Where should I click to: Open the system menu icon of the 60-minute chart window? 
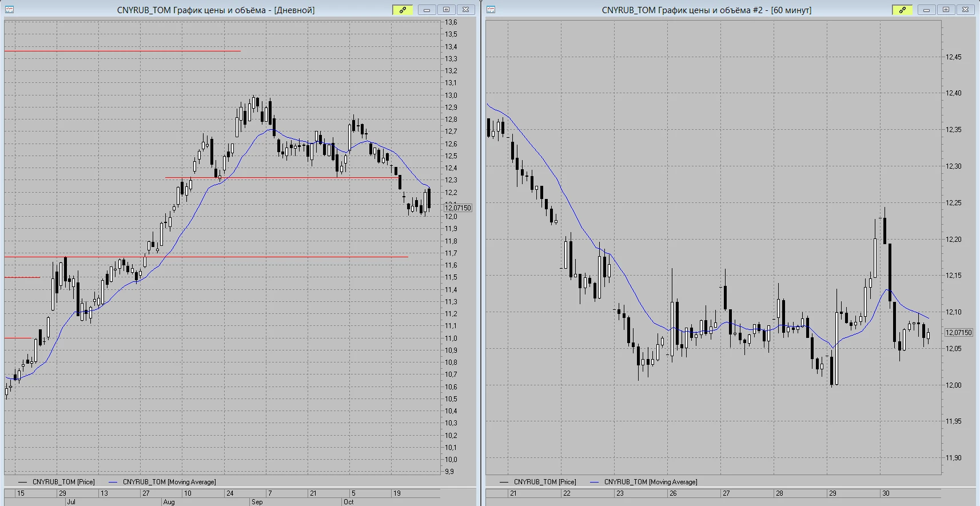[491, 10]
